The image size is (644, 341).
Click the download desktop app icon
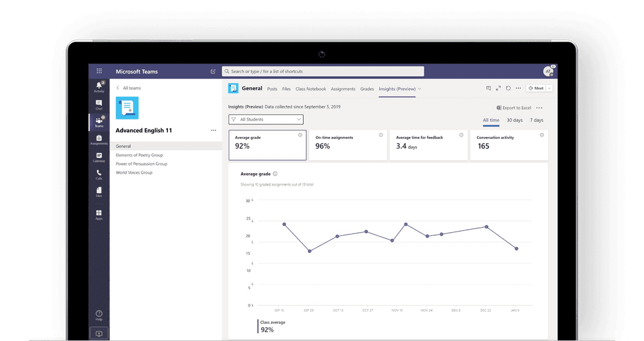(x=99, y=333)
